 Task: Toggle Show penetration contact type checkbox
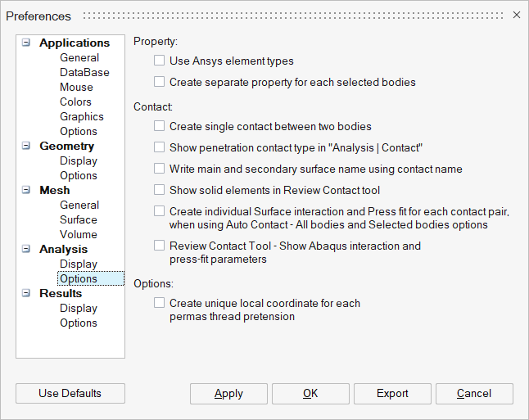click(x=159, y=148)
